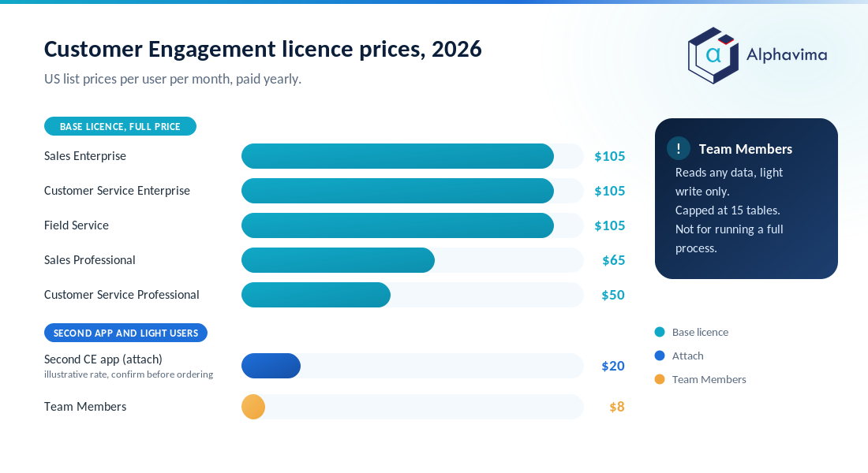Click the Sales Professional price bar
Viewport: 868px width, 473px height.
point(338,260)
